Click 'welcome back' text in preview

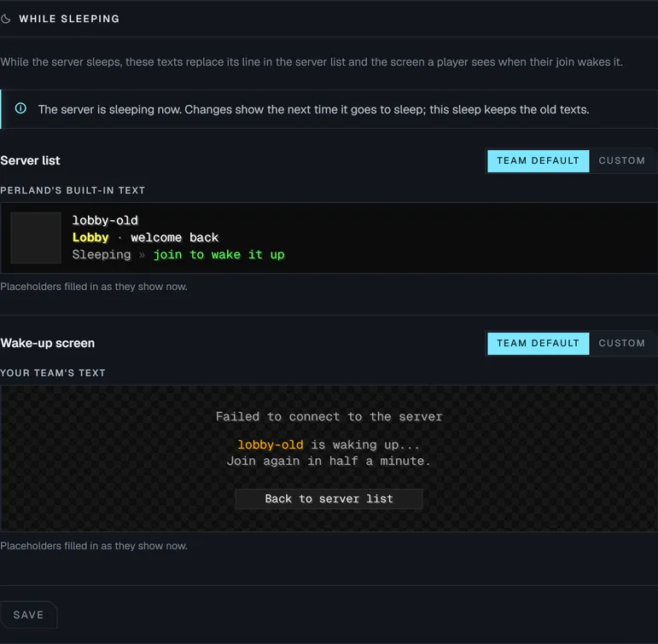point(175,237)
